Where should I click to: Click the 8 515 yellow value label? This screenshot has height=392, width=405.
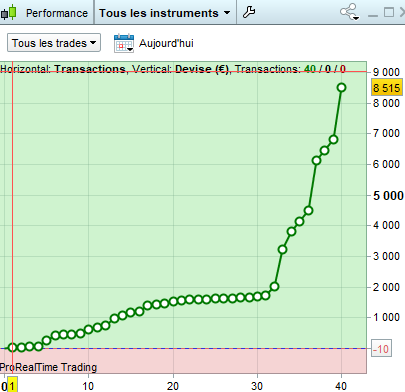387,88
